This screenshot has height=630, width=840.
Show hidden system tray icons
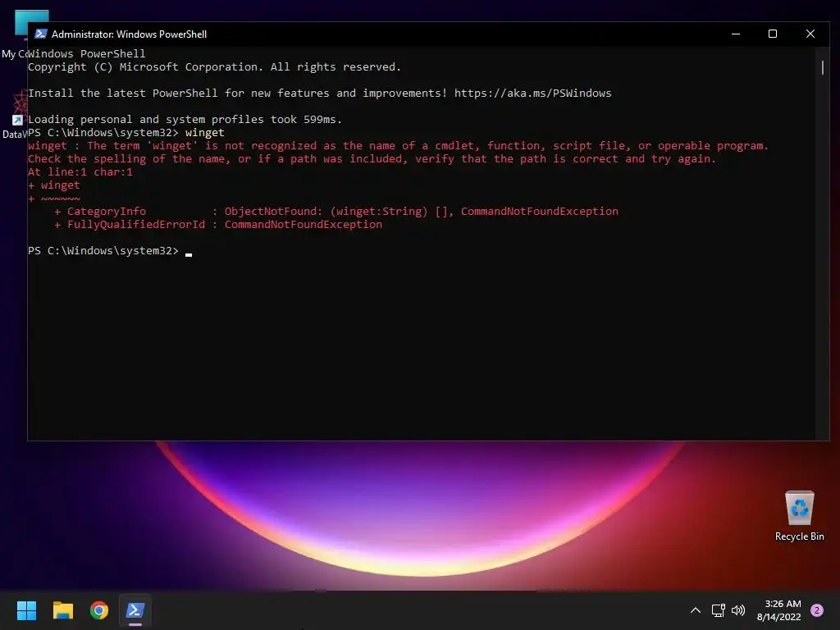pos(696,610)
